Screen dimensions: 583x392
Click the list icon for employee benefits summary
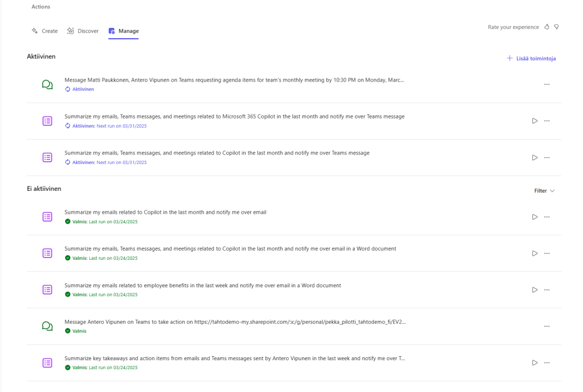(47, 289)
